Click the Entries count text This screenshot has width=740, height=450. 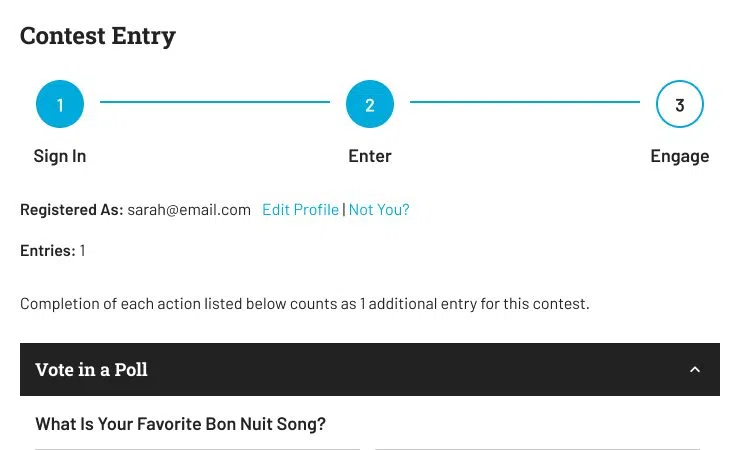pos(53,251)
